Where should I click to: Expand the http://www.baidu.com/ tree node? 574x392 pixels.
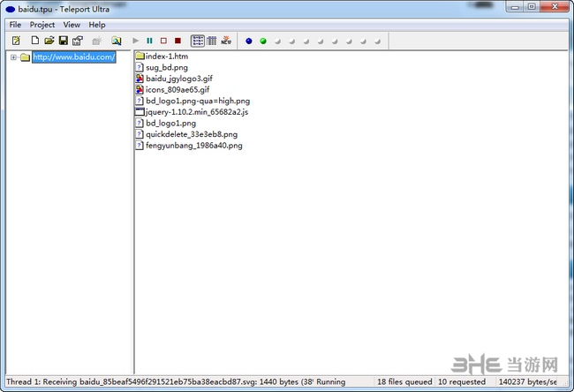click(x=13, y=57)
